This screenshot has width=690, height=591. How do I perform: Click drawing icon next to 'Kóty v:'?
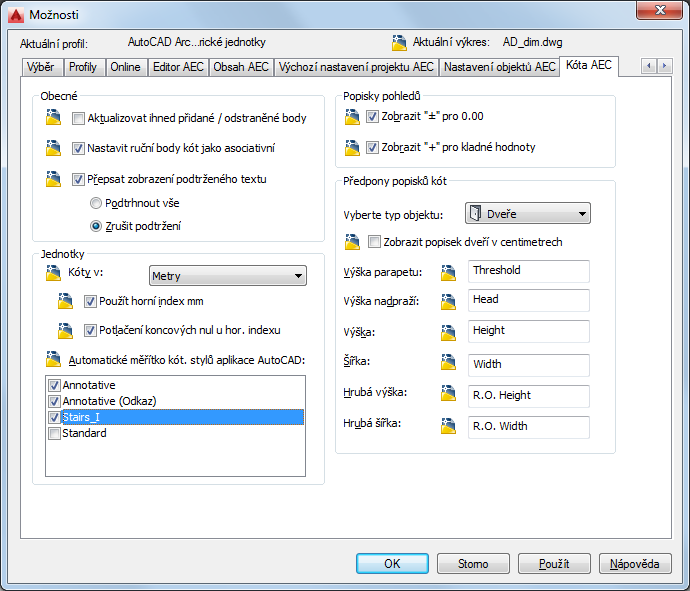(53, 273)
